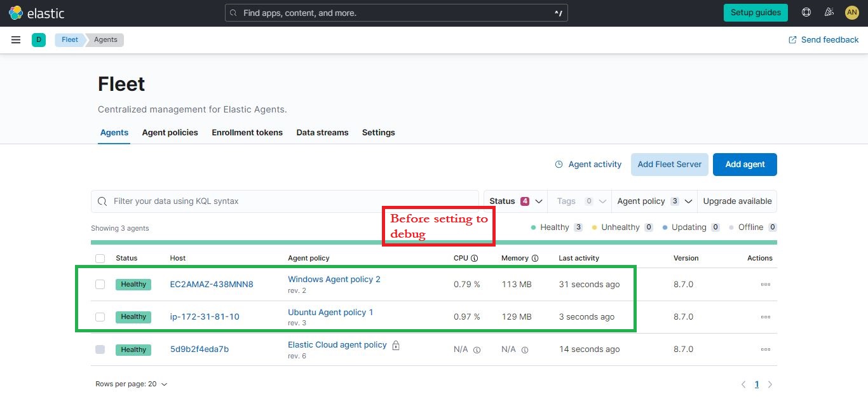Check the EC2AMAZ-438MNN8 row checkbox
The image size is (868, 413).
100,284
